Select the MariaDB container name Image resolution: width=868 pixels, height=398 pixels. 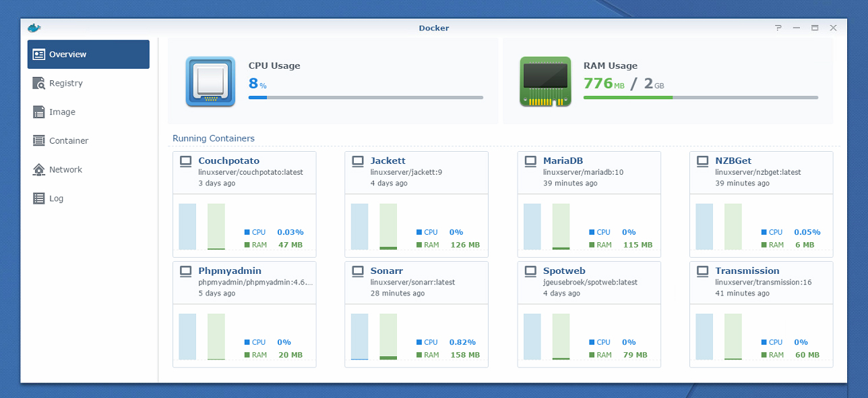(x=563, y=161)
